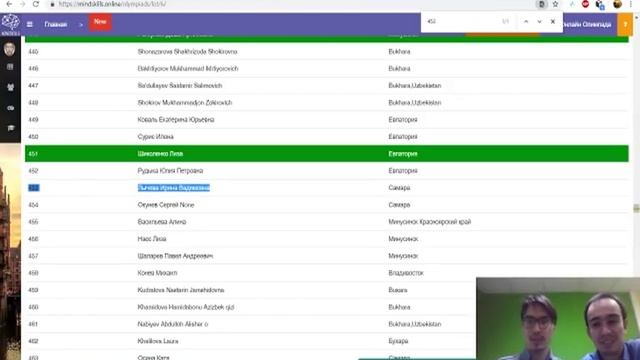Screen dimensions: 640x360
Task: Click the Владивосток city cell
Action: (406, 273)
